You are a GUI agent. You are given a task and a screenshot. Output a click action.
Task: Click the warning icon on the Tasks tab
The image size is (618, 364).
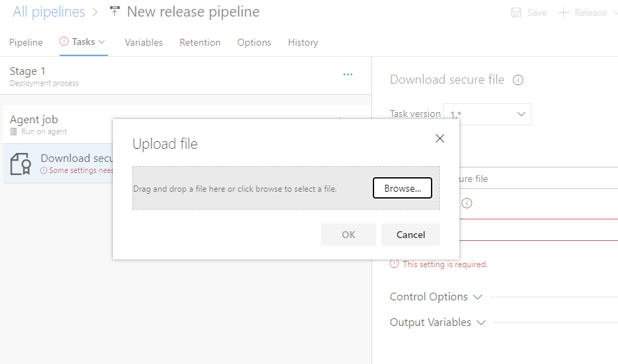[64, 42]
